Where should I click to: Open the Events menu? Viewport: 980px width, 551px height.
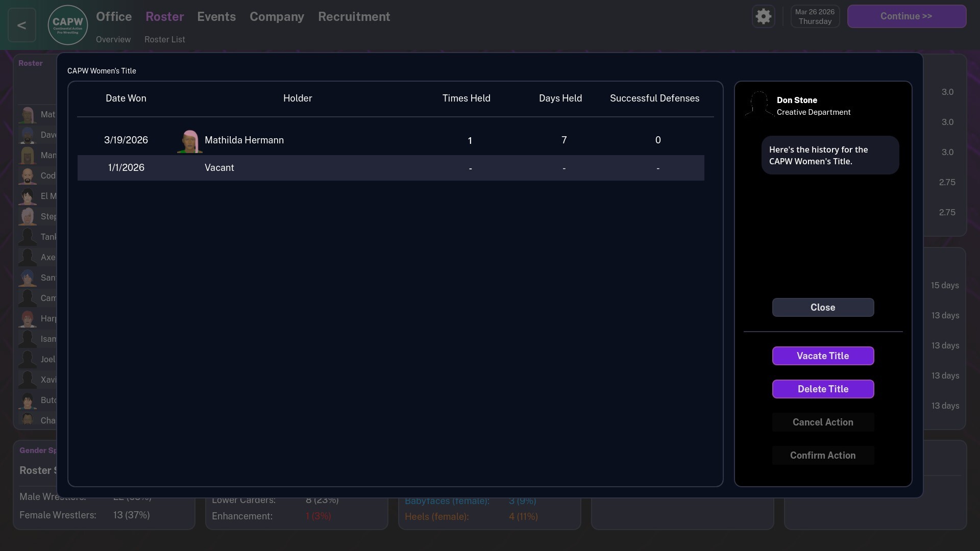click(x=216, y=17)
